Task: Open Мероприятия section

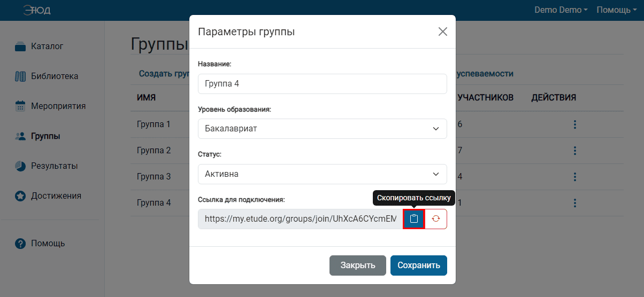Action: (58, 106)
